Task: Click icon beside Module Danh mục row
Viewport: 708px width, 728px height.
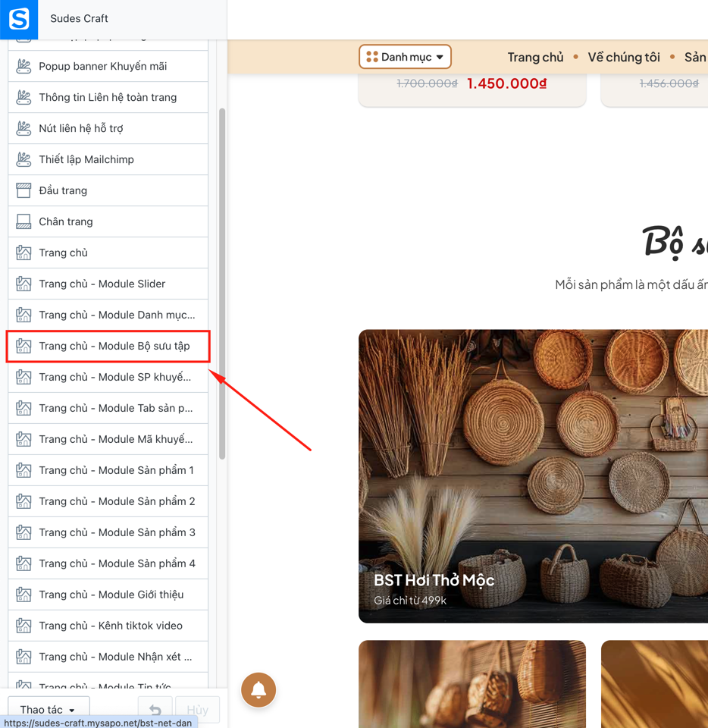Action: 23,315
